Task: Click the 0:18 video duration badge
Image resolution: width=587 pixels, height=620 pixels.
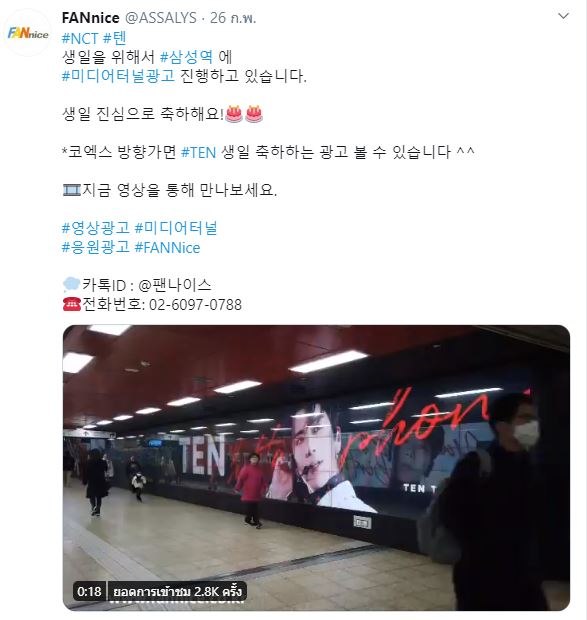Action: pyautogui.click(x=89, y=592)
